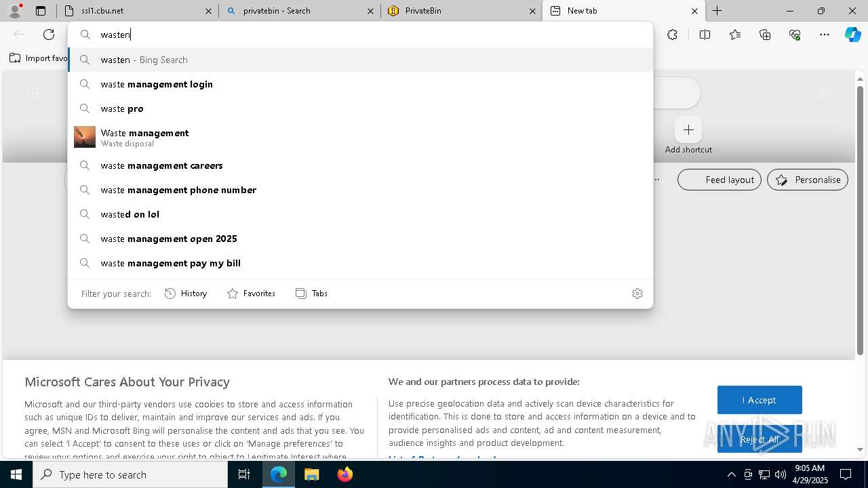The image size is (868, 488).
Task: Toggle the split screen icon
Action: (x=705, y=35)
